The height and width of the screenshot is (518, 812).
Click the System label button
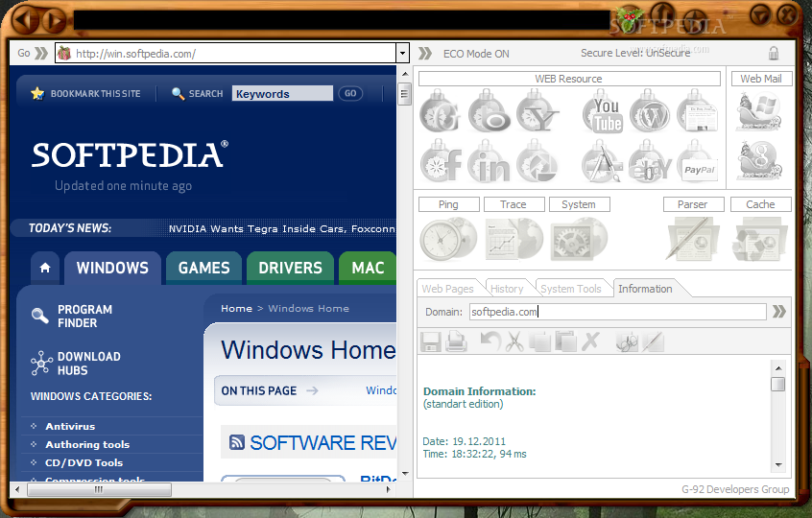point(579,204)
